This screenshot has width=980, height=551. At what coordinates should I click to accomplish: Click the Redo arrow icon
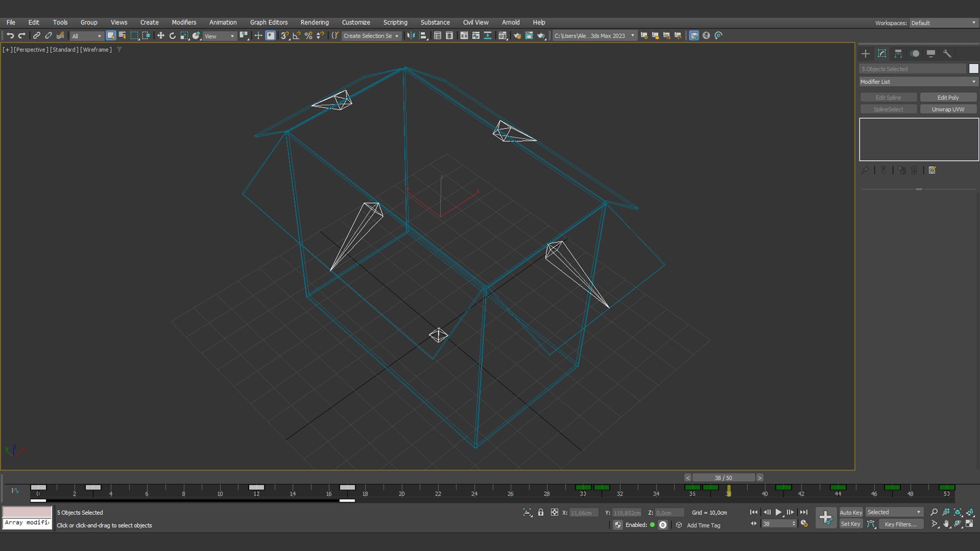[22, 36]
